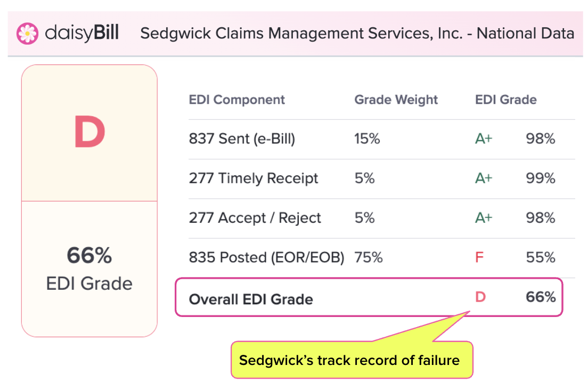Click the yellow Sedgwick's track record callout
The height and width of the screenshot is (390, 588).
pos(352,360)
